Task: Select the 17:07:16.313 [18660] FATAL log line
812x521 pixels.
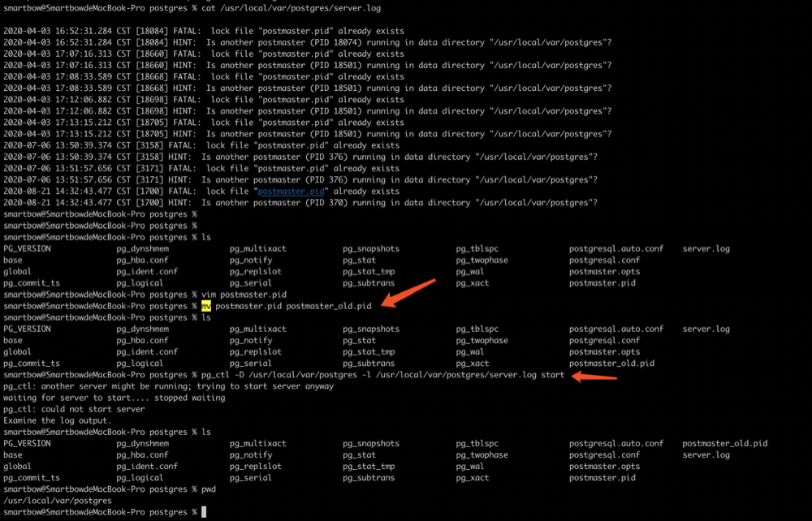Action: click(x=204, y=54)
